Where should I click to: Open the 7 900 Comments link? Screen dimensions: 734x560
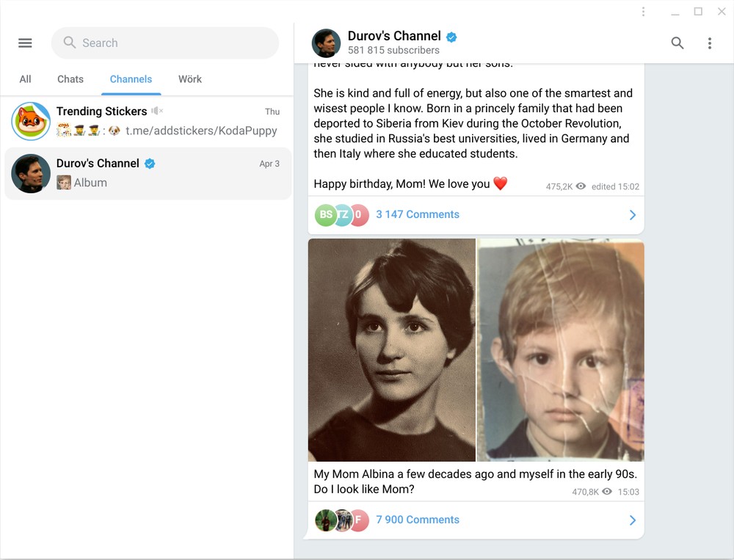(418, 520)
